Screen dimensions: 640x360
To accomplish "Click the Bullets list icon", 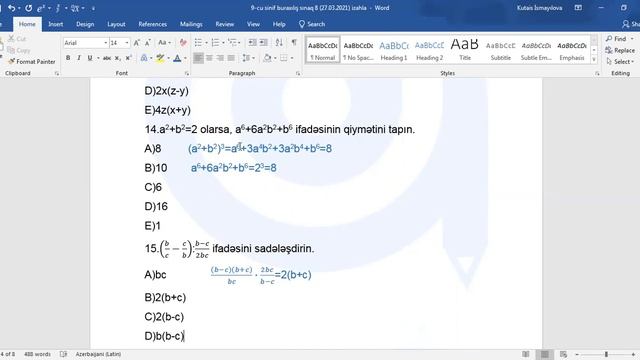I will [x=198, y=42].
